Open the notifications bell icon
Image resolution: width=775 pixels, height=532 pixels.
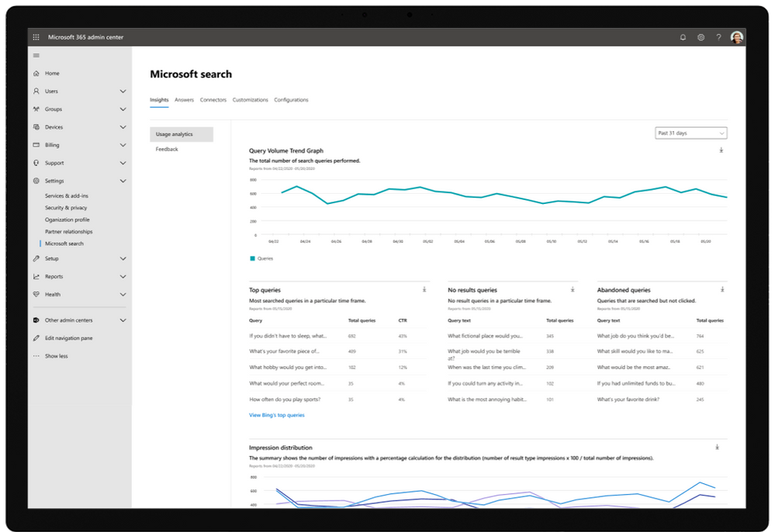(683, 37)
